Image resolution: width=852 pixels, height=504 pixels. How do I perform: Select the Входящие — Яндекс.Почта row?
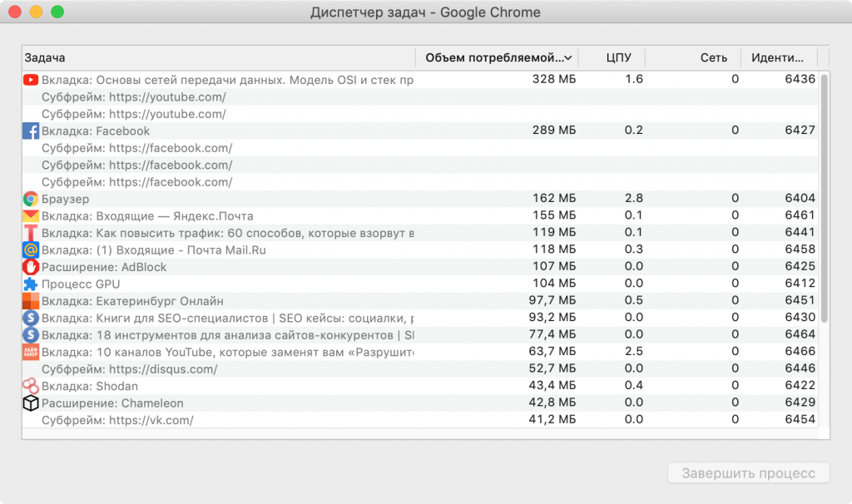pos(420,216)
